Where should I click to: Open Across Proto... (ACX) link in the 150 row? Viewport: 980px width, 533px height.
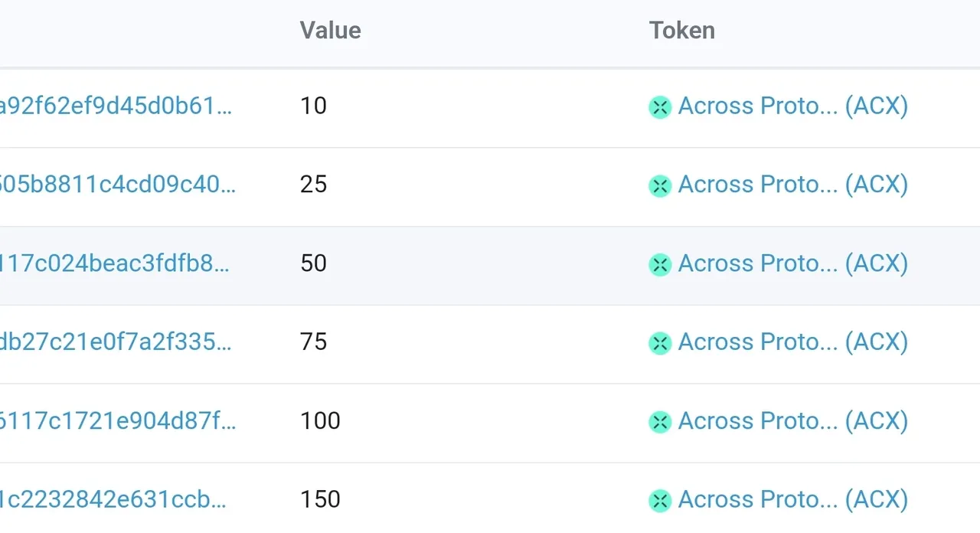(x=793, y=500)
